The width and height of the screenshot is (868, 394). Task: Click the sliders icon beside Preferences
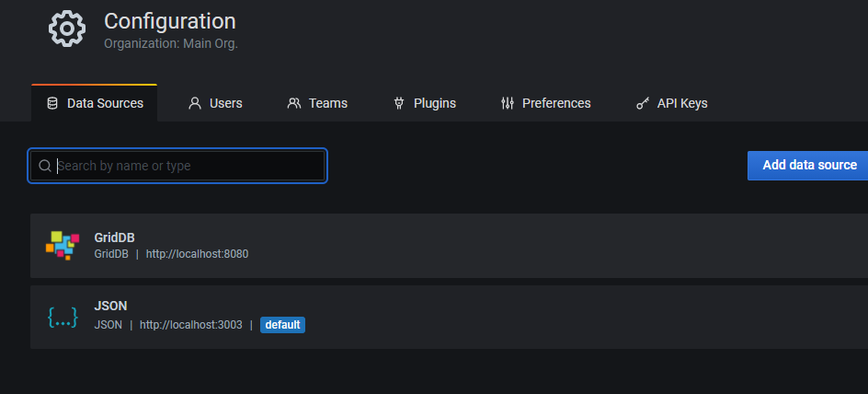click(507, 103)
